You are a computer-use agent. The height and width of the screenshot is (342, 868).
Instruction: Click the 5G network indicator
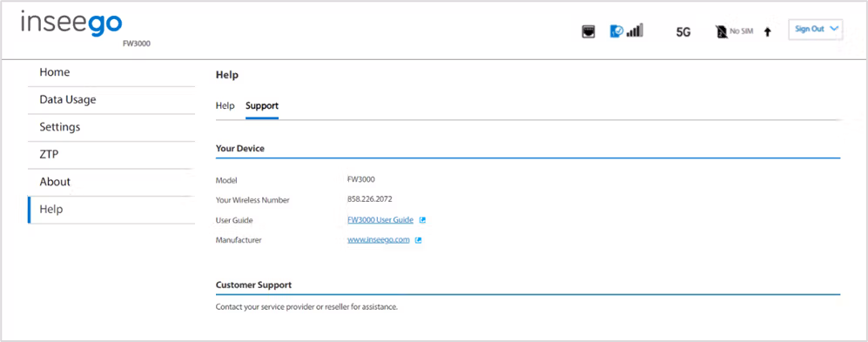pos(683,32)
